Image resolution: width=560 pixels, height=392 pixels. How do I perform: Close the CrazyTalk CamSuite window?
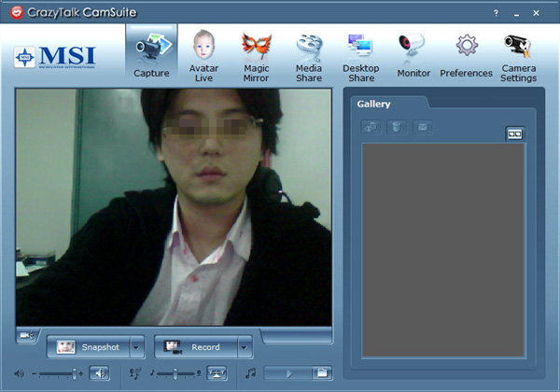[536, 13]
